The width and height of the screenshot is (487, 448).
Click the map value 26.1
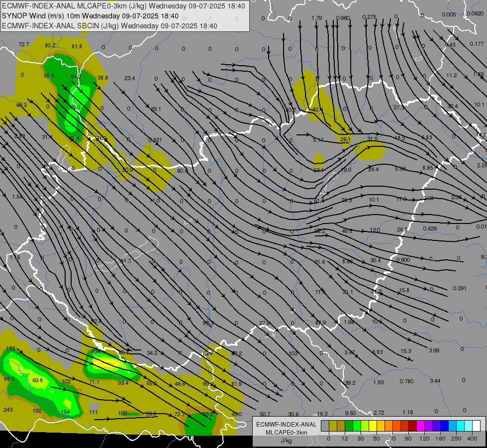click(345, 139)
